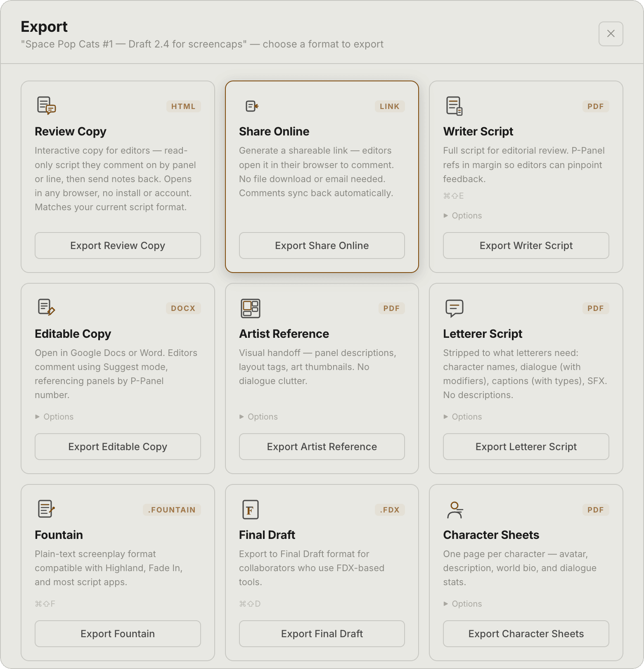Click the Editable Copy pencil document icon
Screen dimensions: 644x669
coord(46,308)
